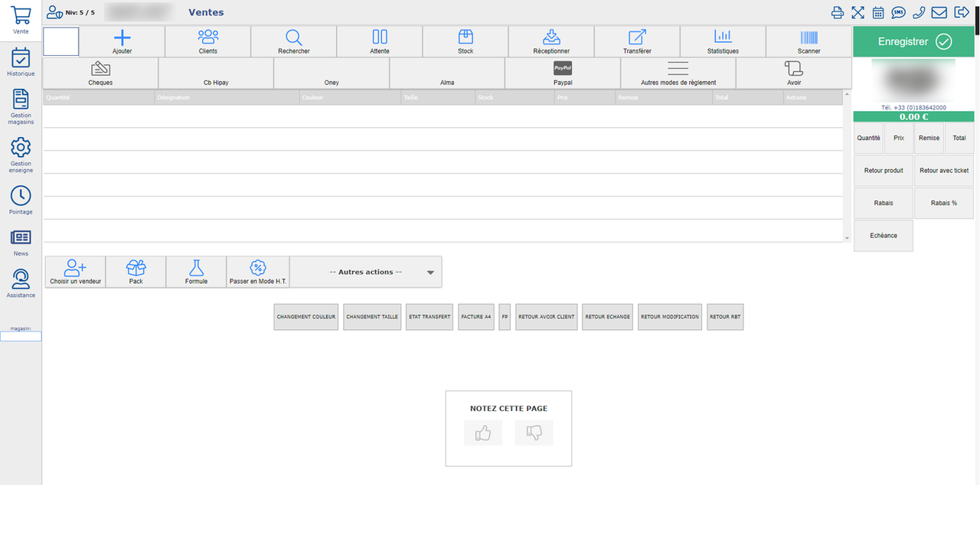
Task: Select Oney payment method
Action: coord(332,73)
